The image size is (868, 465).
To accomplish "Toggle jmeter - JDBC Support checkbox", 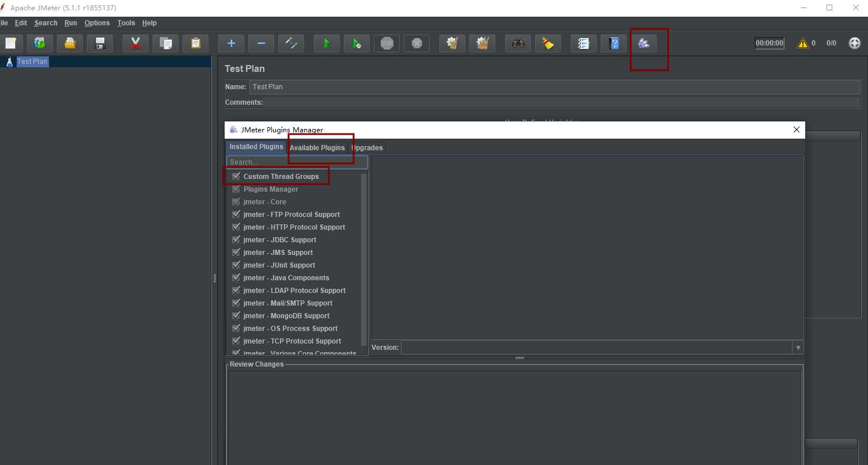I will tap(236, 239).
